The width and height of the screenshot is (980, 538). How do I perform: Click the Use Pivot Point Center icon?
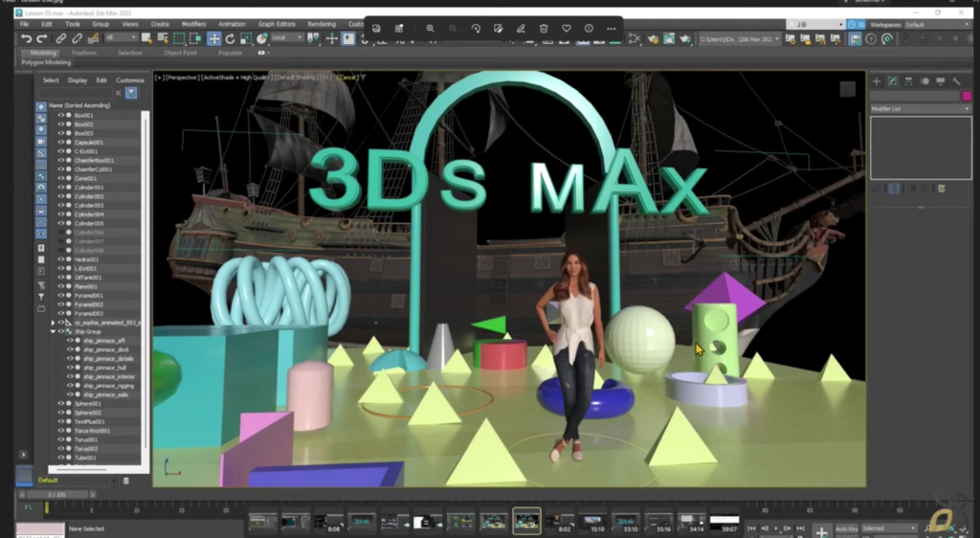[x=313, y=38]
